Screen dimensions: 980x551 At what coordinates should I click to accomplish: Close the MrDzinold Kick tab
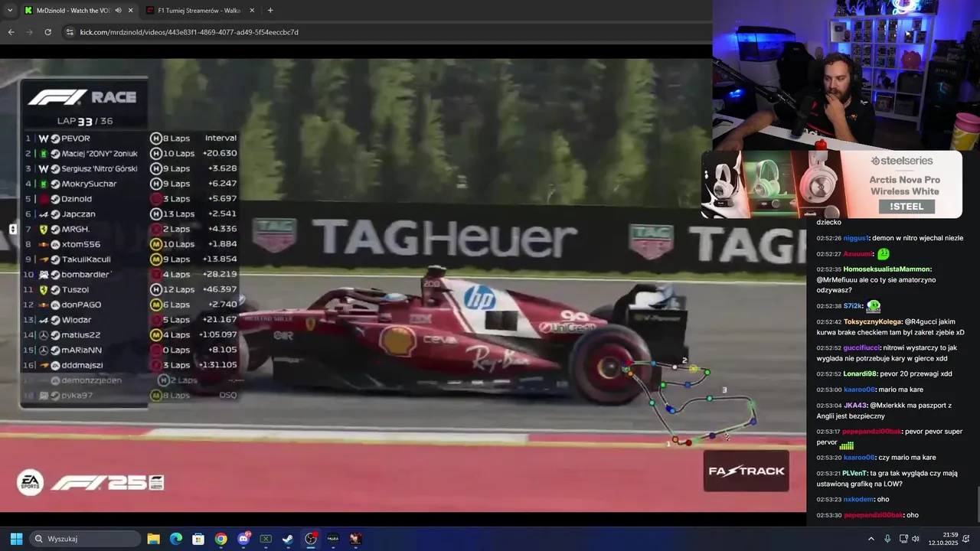[x=131, y=11]
